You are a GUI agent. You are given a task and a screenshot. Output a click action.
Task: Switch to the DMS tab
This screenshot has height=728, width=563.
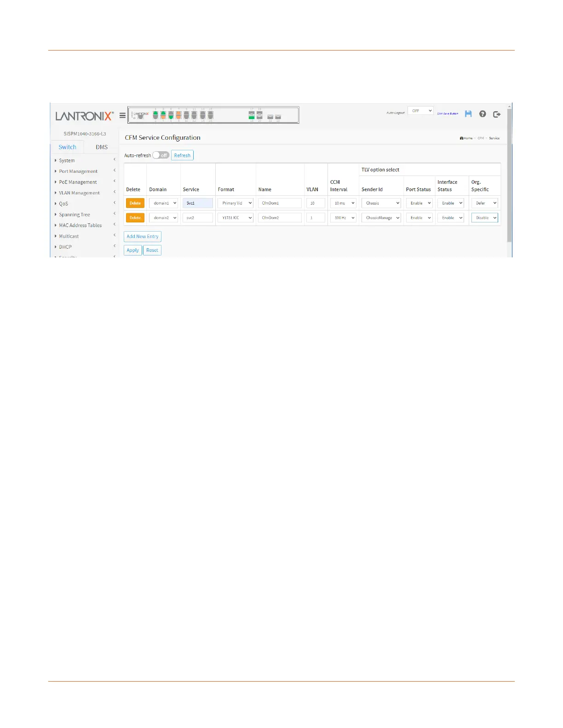coord(102,147)
